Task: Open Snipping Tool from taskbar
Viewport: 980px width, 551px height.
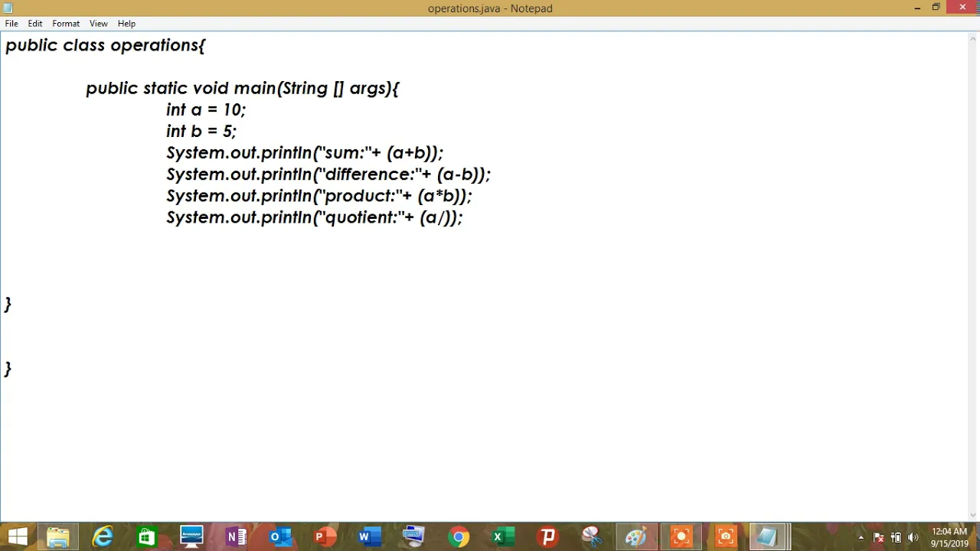Action: coord(592,536)
